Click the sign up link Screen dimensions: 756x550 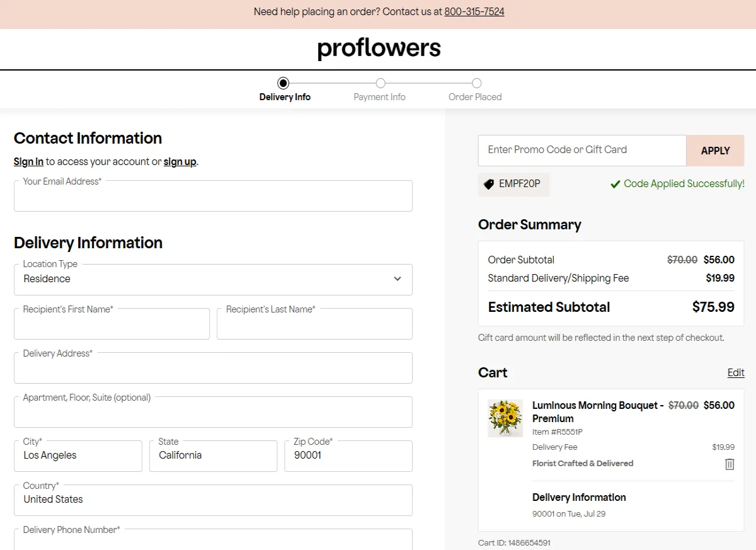(180, 162)
